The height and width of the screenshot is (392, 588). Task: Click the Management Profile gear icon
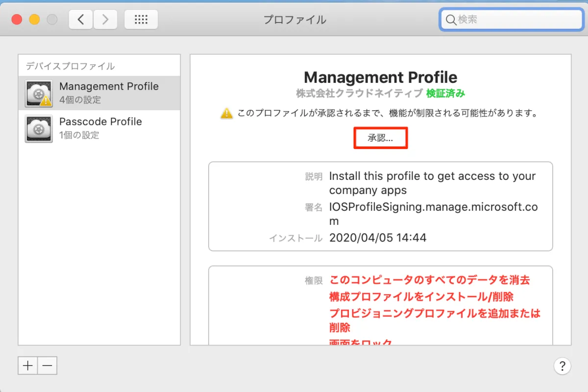pos(39,94)
